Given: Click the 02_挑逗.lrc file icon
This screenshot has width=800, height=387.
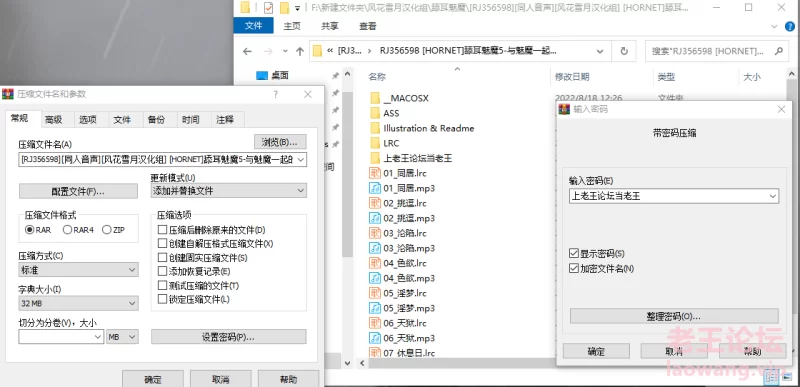Looking at the screenshot, I should click(375, 203).
